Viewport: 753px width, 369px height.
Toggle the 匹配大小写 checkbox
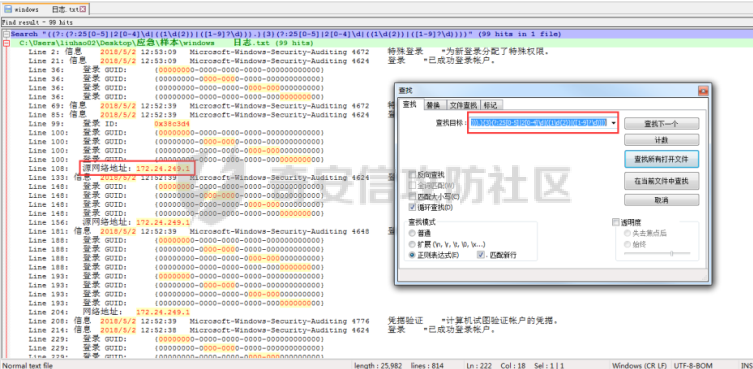[412, 196]
